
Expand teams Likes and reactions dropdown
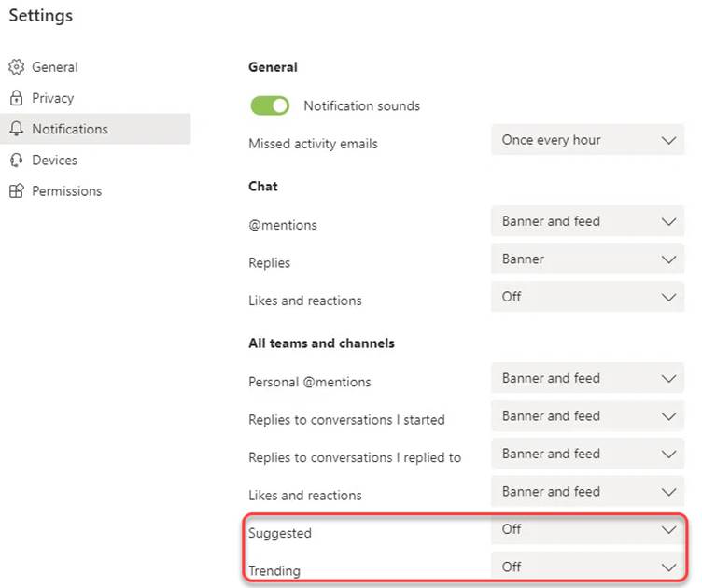click(x=588, y=492)
